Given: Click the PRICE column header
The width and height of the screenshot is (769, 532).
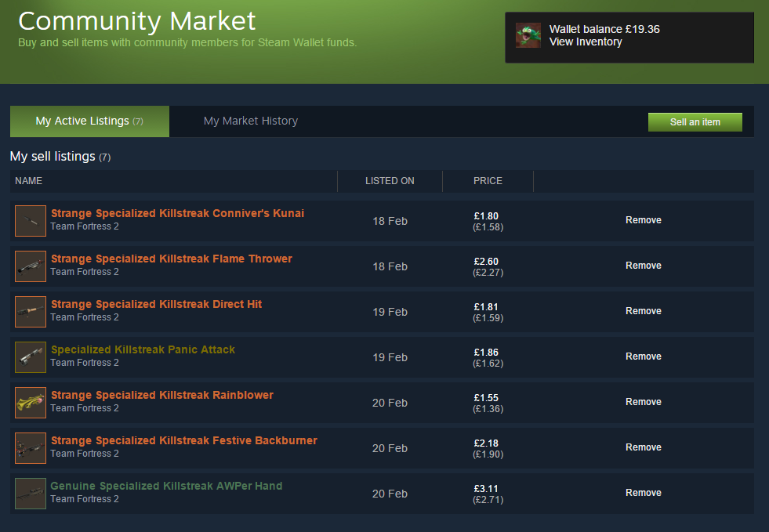Looking at the screenshot, I should pos(488,181).
